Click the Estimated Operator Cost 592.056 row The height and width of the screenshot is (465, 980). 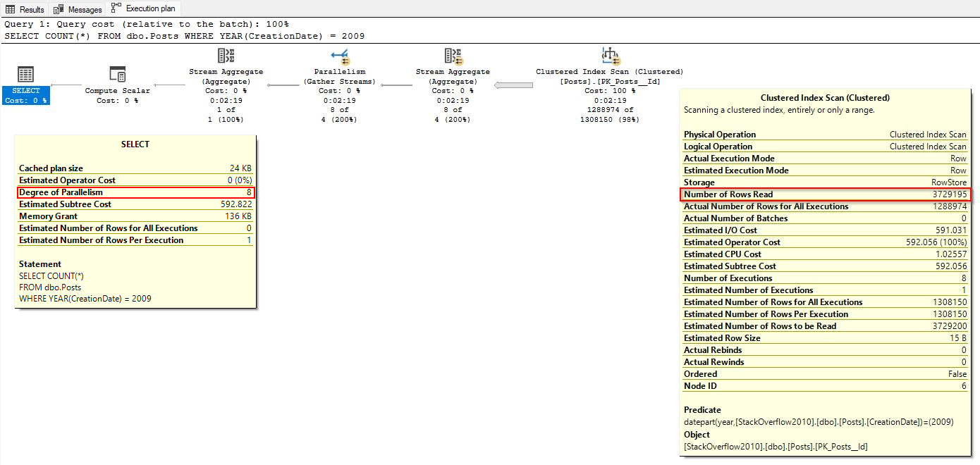[826, 242]
